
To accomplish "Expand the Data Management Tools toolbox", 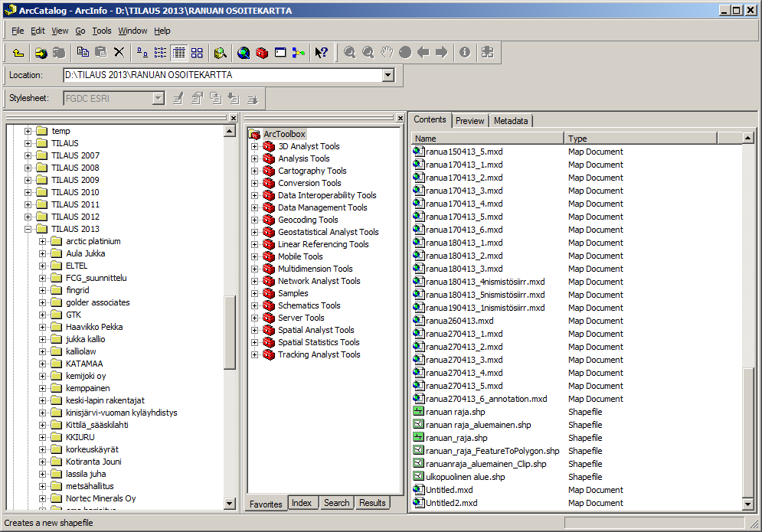I will 255,207.
